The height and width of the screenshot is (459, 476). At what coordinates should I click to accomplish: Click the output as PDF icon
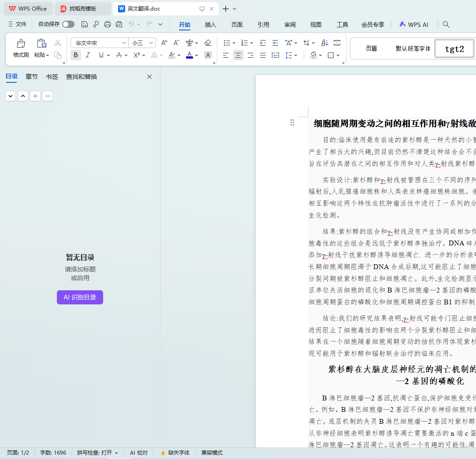point(96,25)
